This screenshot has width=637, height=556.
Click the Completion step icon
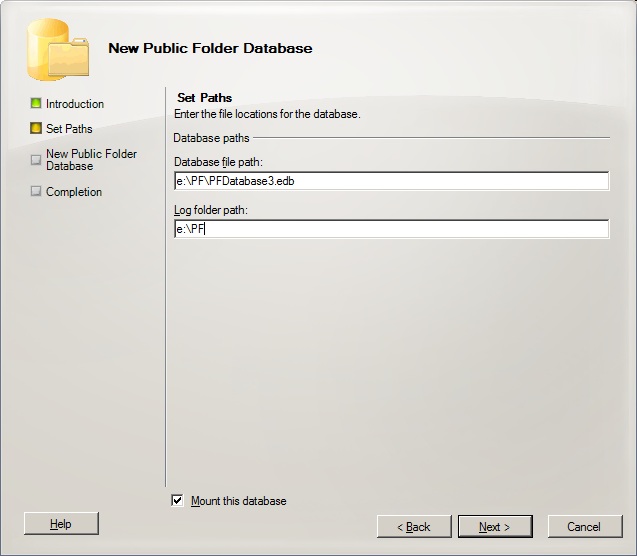tap(36, 191)
